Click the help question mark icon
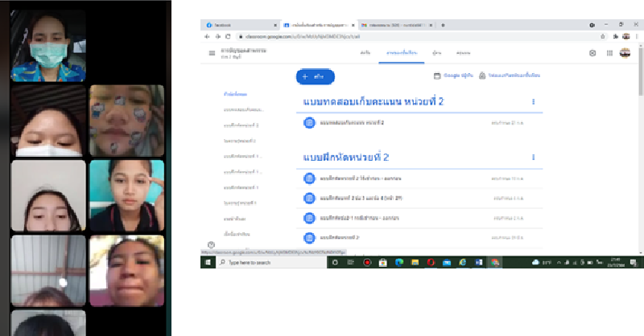 click(x=211, y=245)
